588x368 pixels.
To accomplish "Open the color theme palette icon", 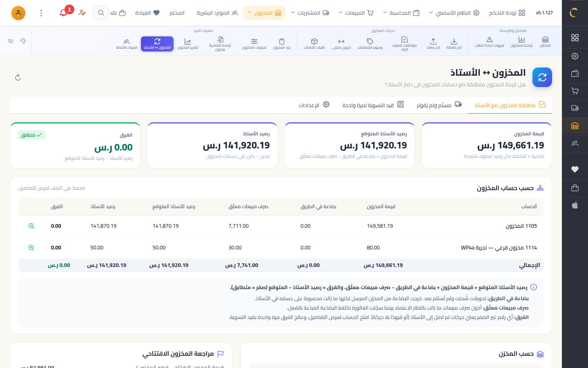I will coord(23,41).
